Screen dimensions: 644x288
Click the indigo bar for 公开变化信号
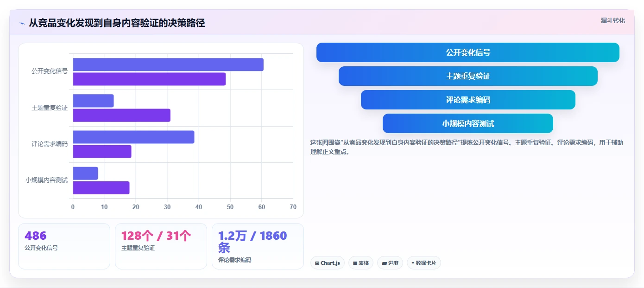(x=168, y=64)
